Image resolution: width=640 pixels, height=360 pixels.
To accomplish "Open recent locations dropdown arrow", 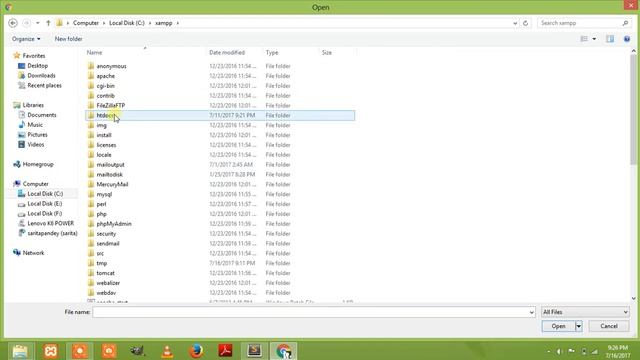I will (38, 23).
